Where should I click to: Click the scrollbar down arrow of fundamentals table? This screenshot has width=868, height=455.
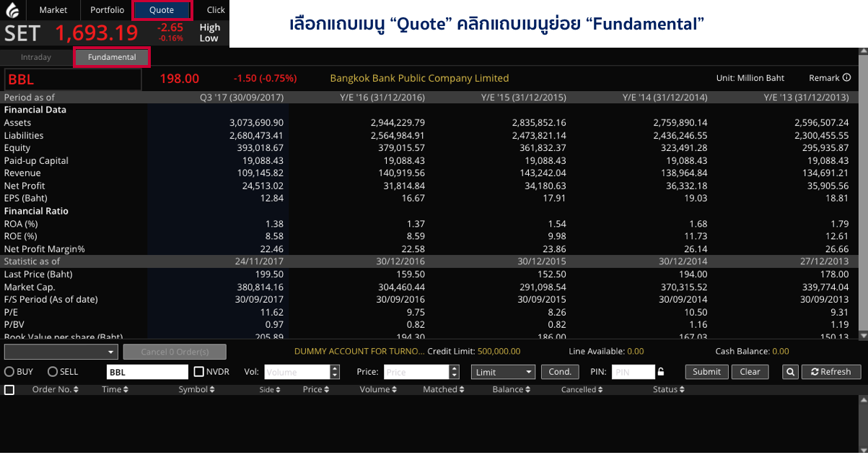(x=864, y=336)
